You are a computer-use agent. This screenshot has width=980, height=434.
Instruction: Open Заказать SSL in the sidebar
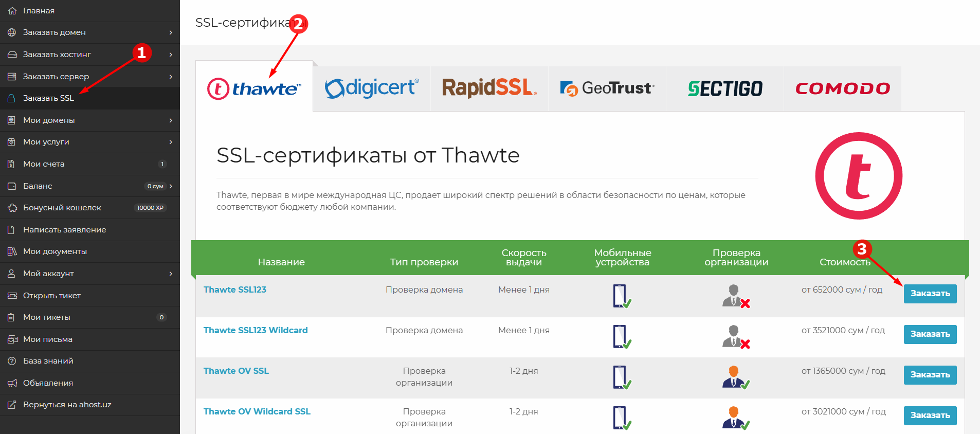(x=90, y=98)
